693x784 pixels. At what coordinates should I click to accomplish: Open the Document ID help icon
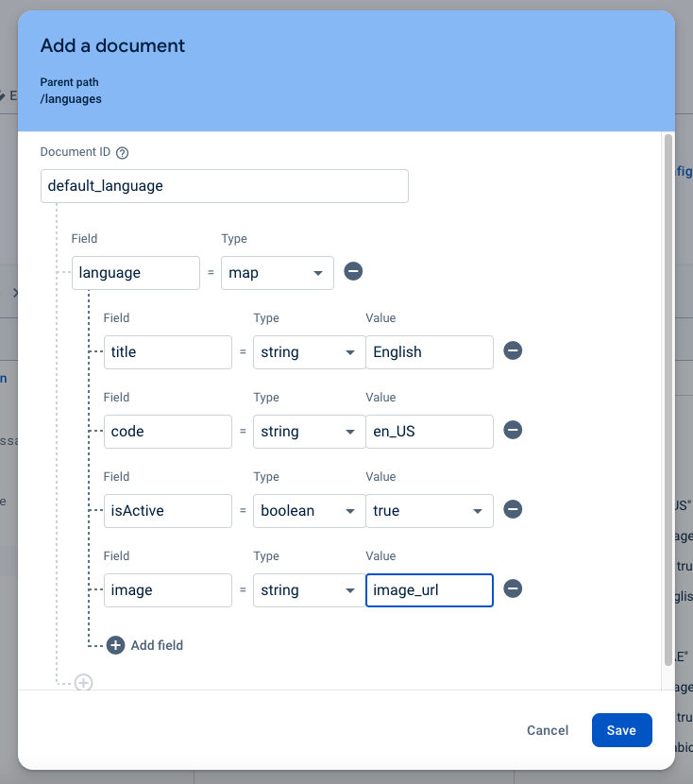click(x=122, y=152)
